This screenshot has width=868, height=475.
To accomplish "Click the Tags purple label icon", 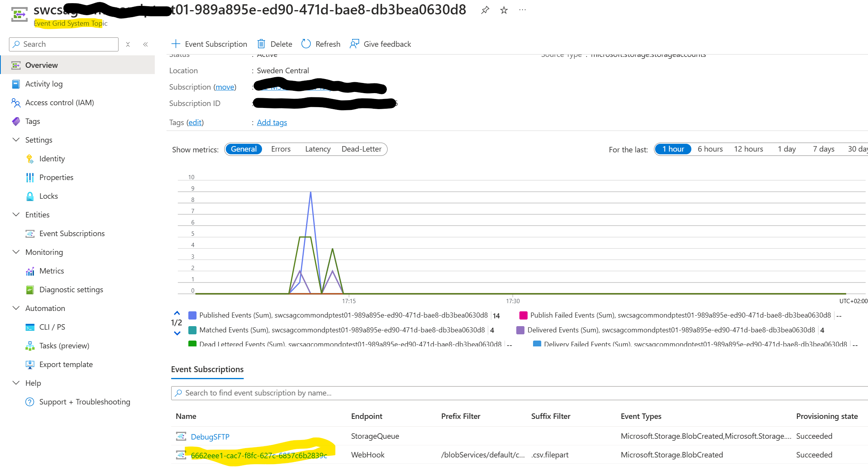I will click(16, 122).
